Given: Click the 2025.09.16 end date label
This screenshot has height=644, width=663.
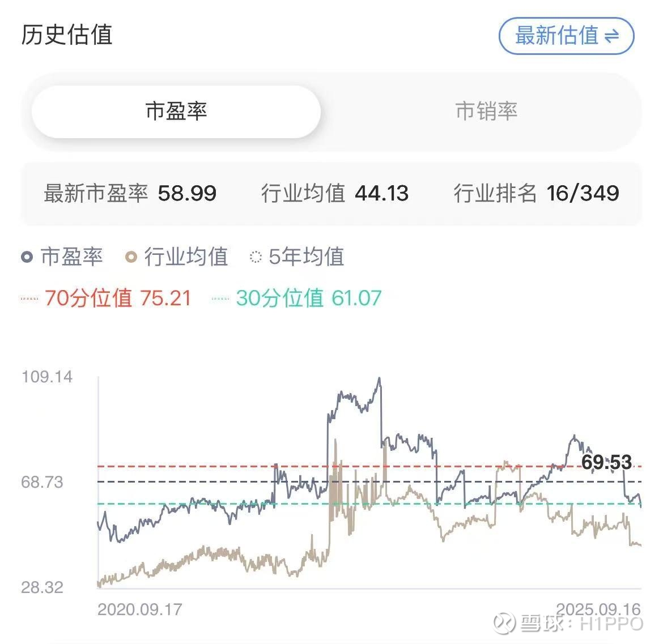Looking at the screenshot, I should tap(598, 609).
